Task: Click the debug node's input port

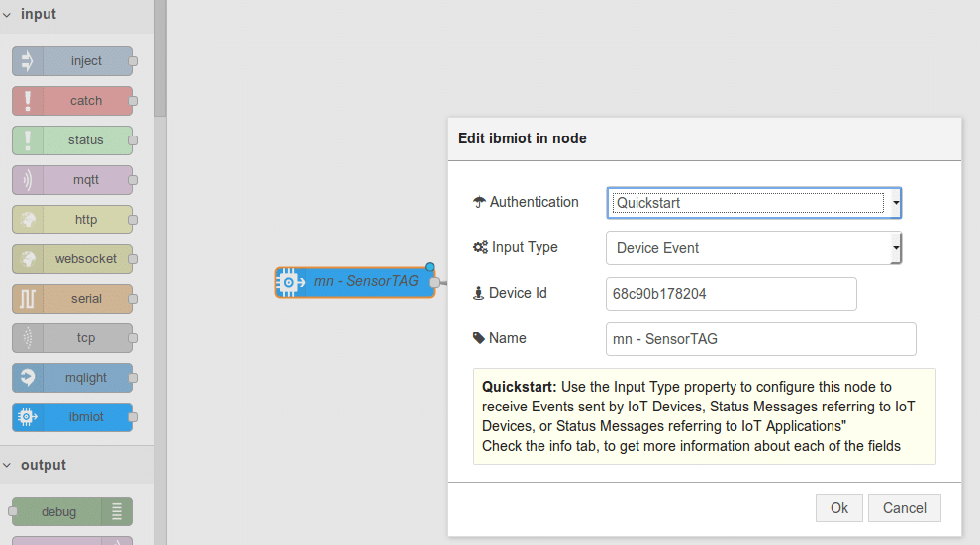Action: (12, 511)
